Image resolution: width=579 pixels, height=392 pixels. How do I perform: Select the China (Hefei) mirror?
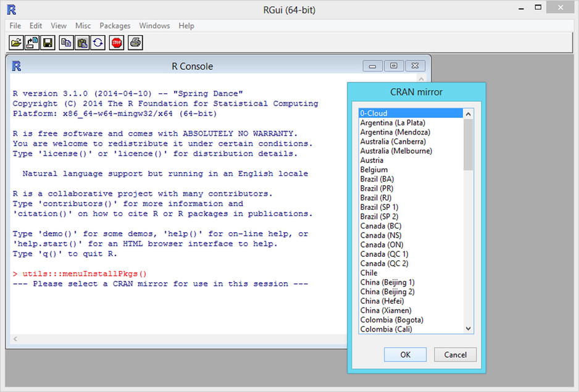[411, 301]
